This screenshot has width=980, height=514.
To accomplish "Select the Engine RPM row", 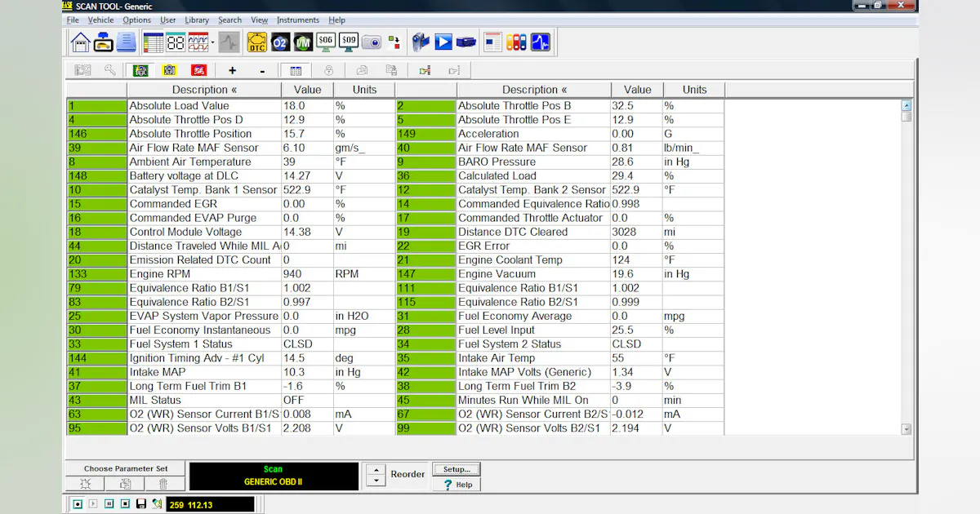I will (x=230, y=274).
